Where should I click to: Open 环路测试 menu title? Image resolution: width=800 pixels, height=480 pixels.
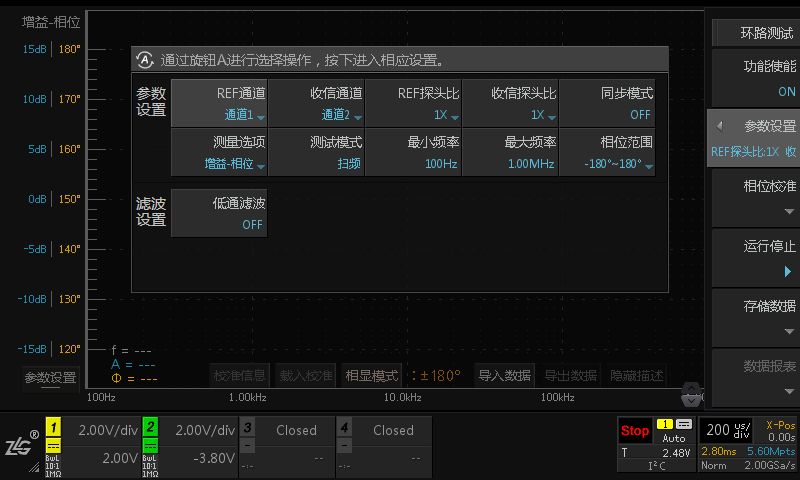[756, 33]
